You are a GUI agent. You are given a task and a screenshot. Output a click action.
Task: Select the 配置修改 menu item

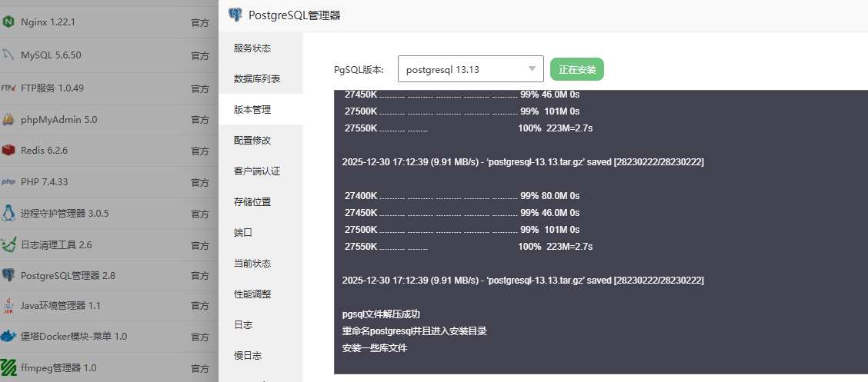pos(252,141)
